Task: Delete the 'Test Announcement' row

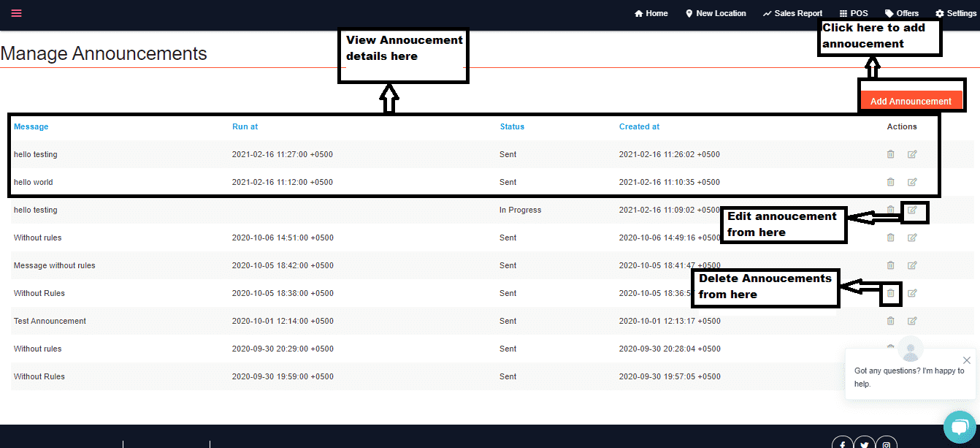Action: 890,321
